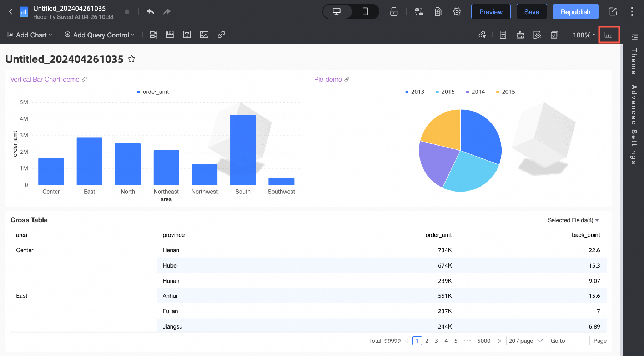Switch to desktop layout view

coord(337,12)
